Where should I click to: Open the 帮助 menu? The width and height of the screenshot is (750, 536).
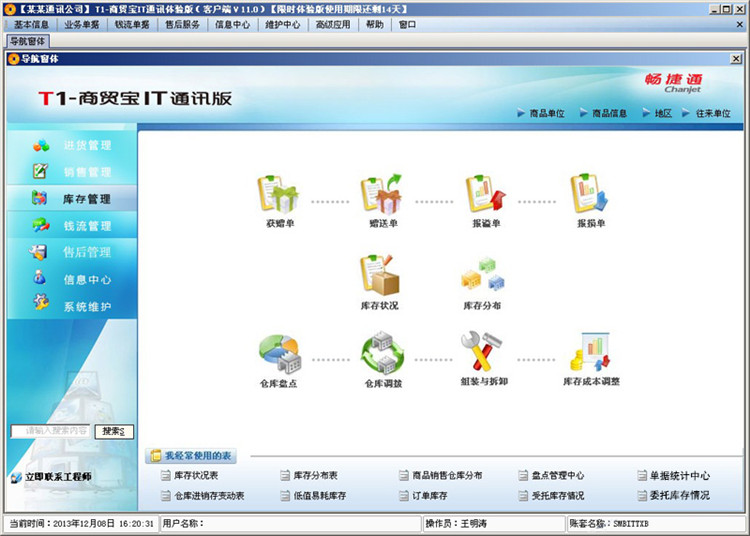pos(375,24)
